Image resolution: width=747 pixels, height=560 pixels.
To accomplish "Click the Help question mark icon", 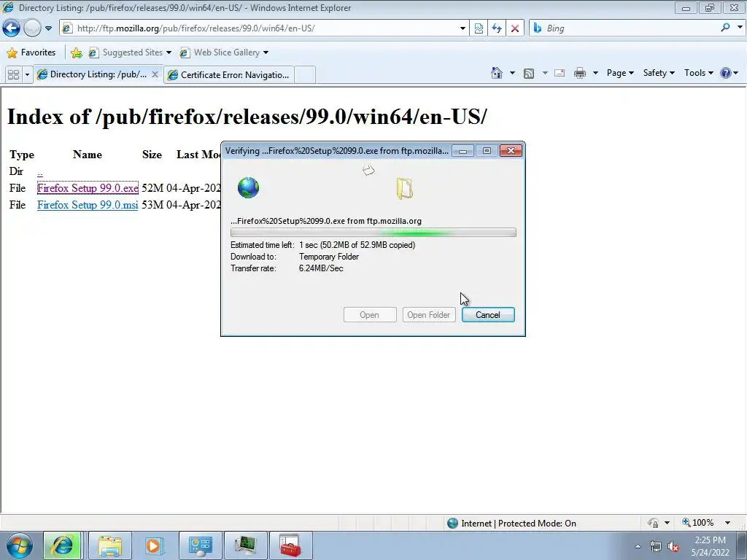I will [726, 73].
